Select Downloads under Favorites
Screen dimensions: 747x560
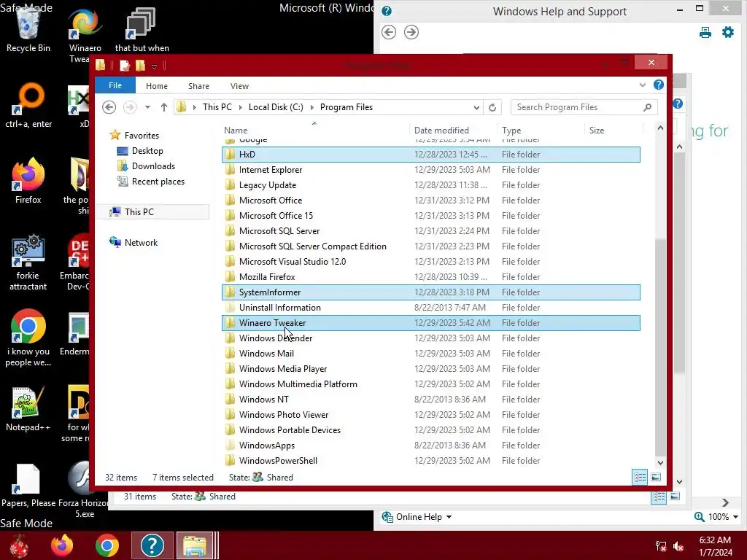pos(153,166)
